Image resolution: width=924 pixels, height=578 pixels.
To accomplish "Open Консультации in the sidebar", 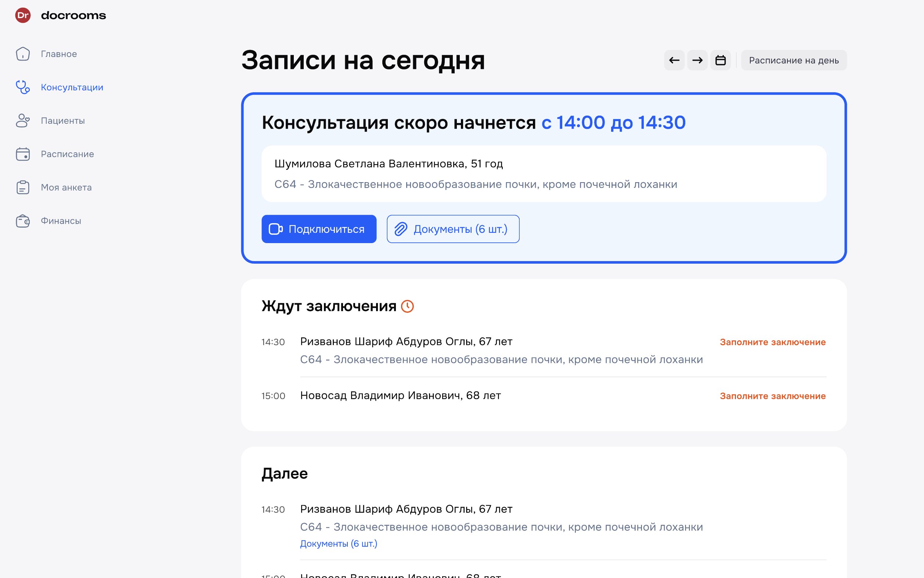I will 72,87.
